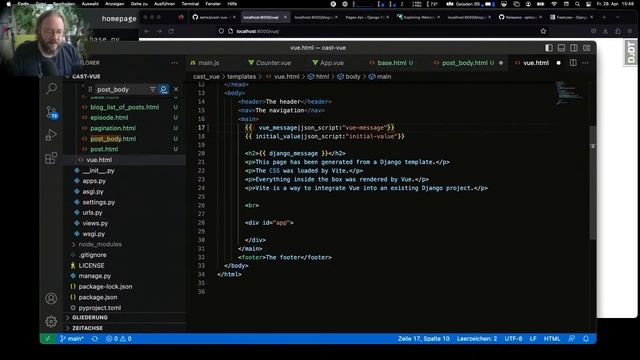
Task: Open the Extensions view
Action: pos(51,158)
